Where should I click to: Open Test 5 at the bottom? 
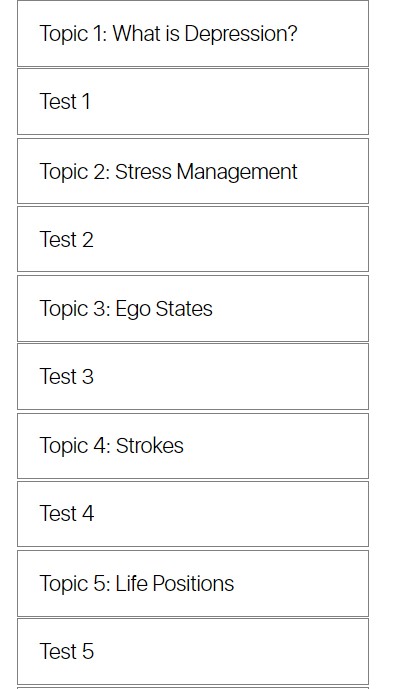tap(193, 652)
